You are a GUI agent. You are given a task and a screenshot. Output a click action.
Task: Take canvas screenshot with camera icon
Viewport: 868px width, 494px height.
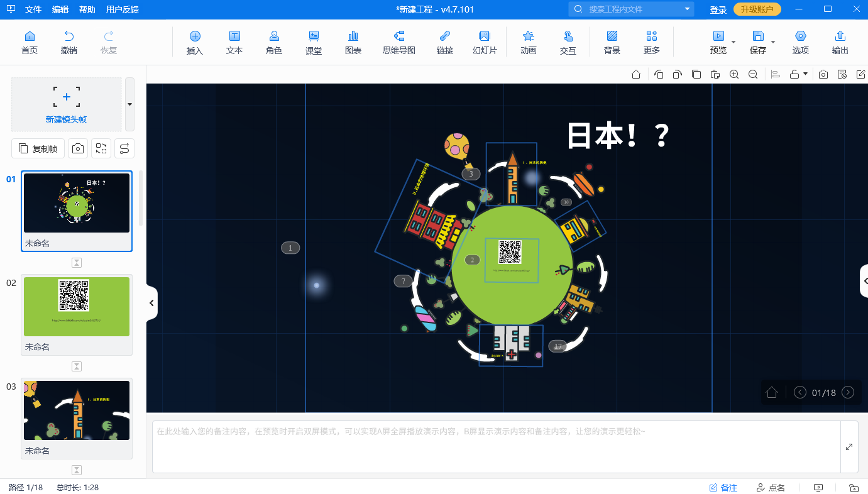[x=823, y=74]
